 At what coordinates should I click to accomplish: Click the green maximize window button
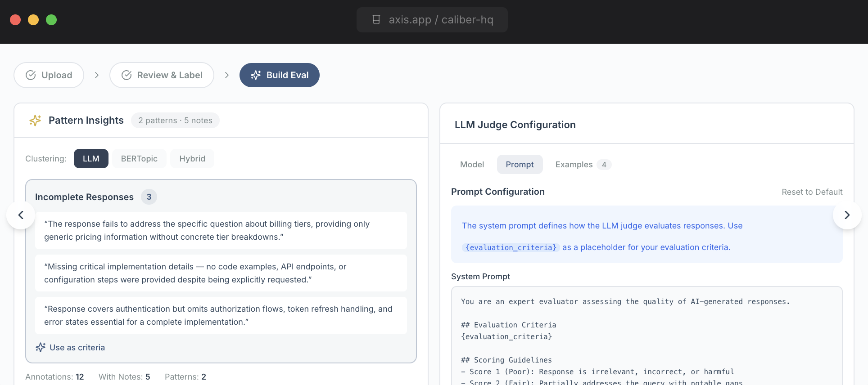point(51,20)
